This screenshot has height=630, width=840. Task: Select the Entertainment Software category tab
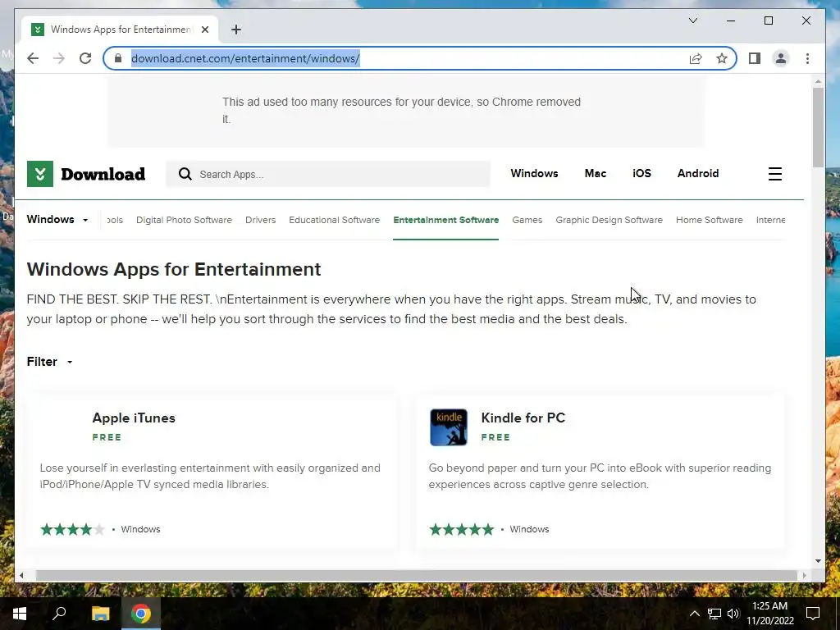pyautogui.click(x=445, y=220)
